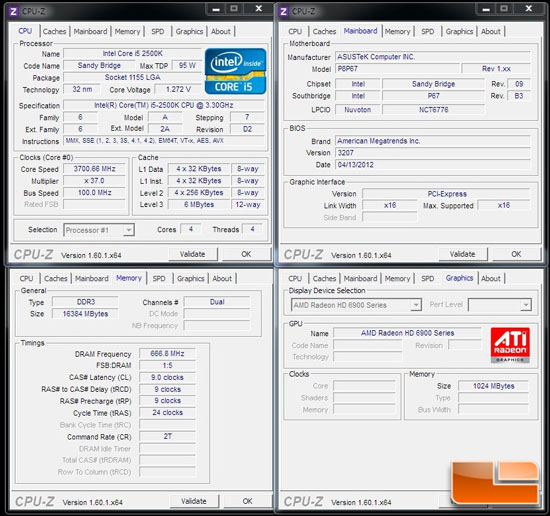550x516 pixels.
Task: Open Mainboard tab in the Graphics window
Action: point(360,279)
